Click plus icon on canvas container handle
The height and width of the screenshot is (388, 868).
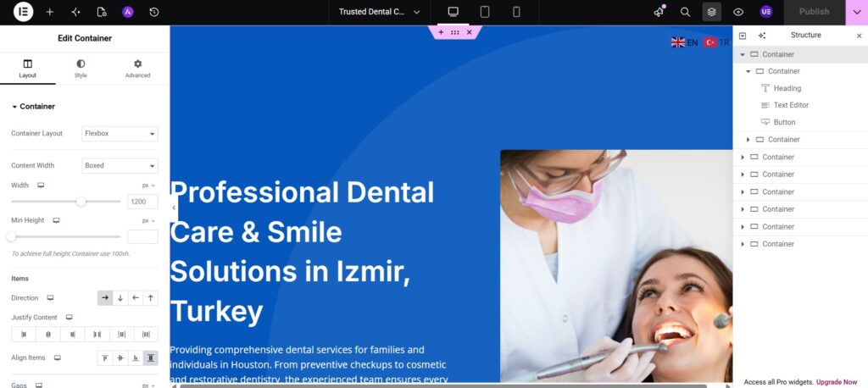[441, 33]
